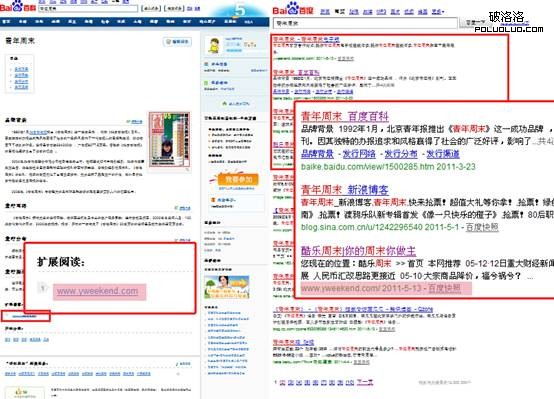Click the green up-arrow icon in the sidebar

click(x=224, y=103)
